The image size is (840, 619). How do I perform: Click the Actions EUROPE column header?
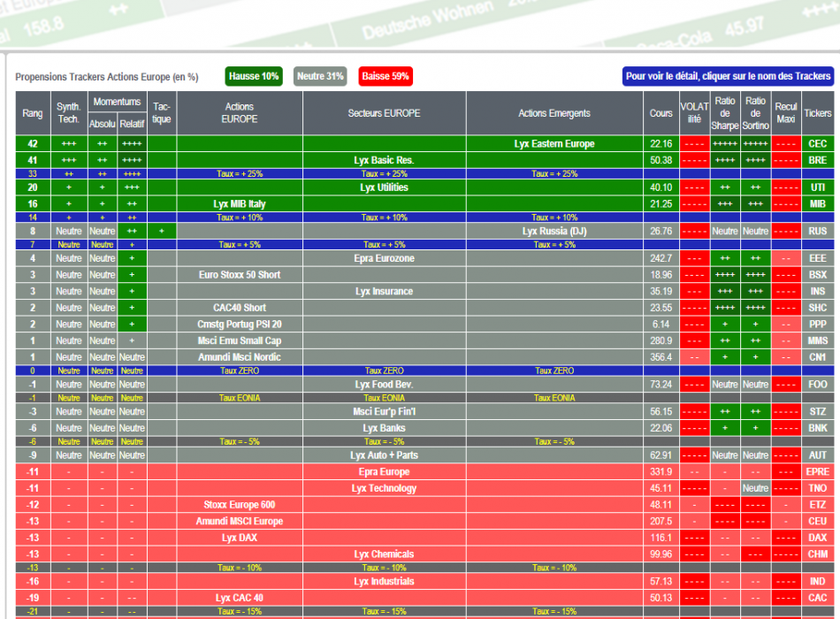click(x=240, y=113)
